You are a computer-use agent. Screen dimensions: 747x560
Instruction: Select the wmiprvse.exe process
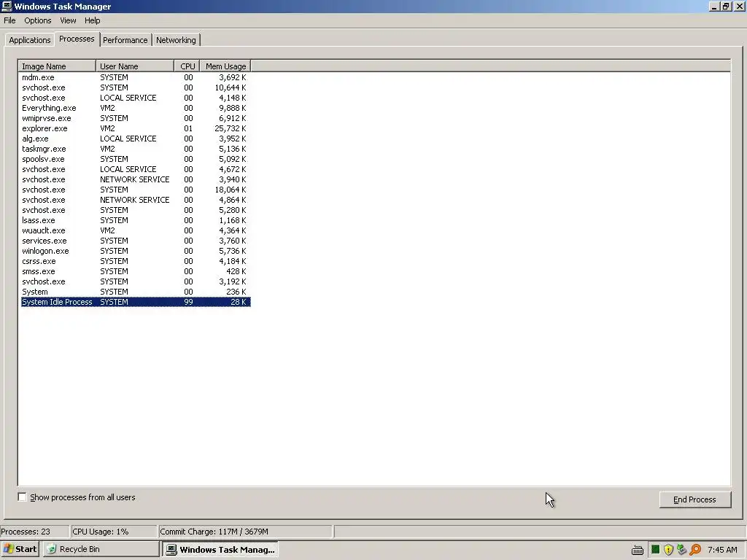[x=136, y=118]
